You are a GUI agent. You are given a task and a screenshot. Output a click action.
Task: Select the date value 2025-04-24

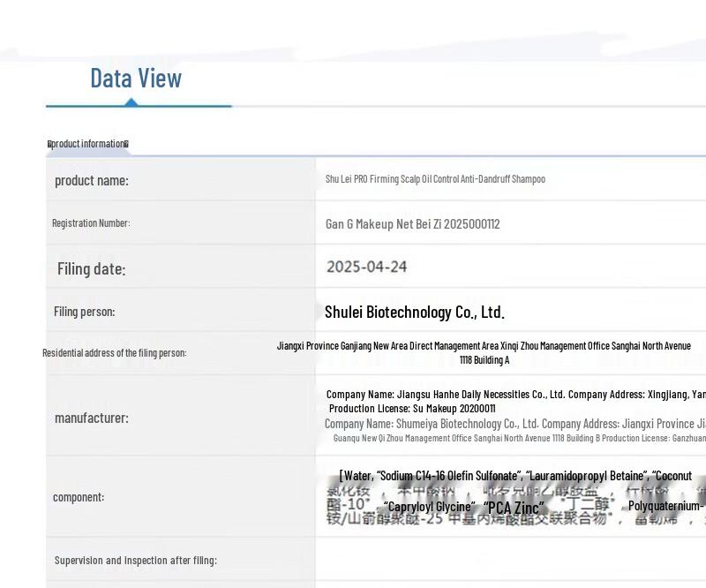(366, 267)
